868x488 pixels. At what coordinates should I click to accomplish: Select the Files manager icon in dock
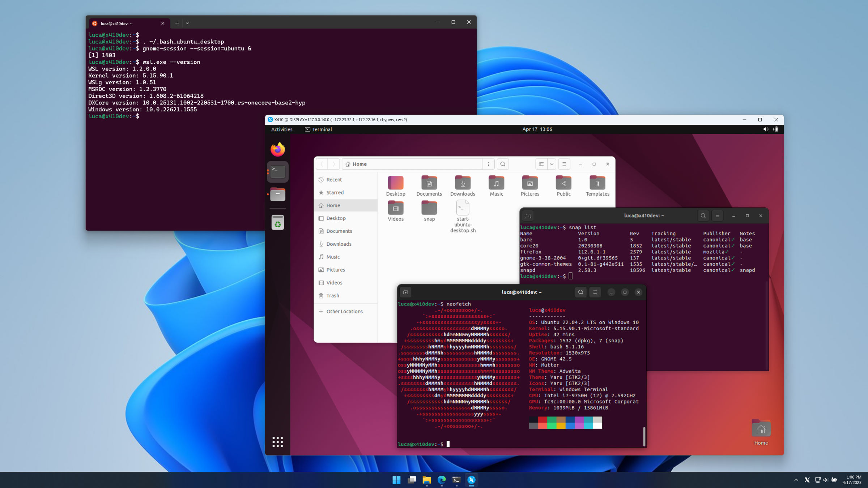pos(277,194)
